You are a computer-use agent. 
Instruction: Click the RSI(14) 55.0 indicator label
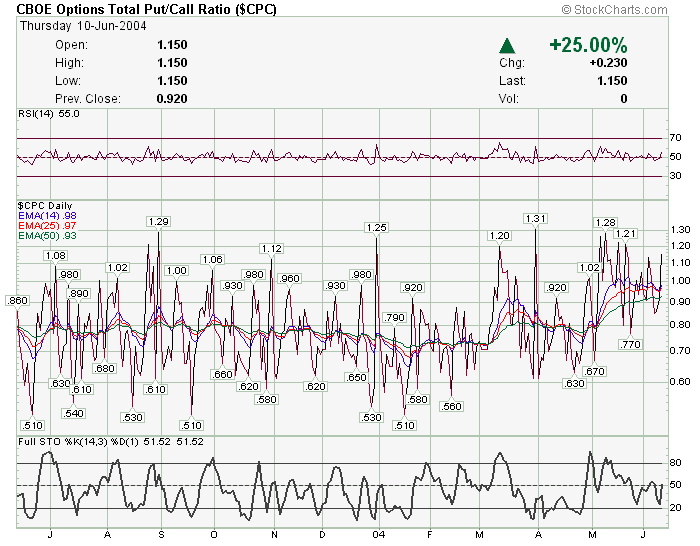[49, 114]
